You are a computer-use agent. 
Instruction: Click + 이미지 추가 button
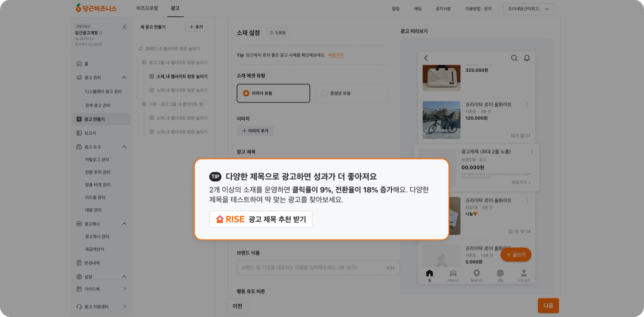point(255,131)
